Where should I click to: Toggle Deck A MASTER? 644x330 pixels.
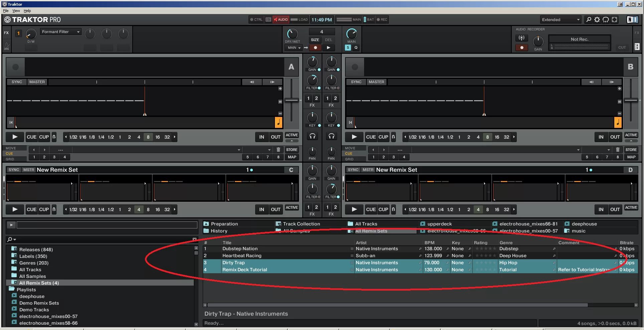click(37, 82)
